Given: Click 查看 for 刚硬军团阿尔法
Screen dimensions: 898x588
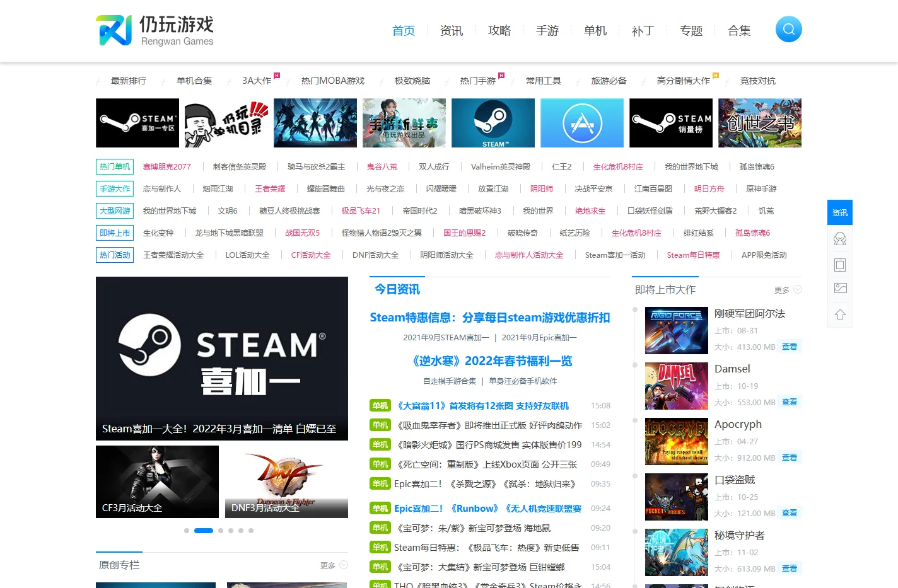Looking at the screenshot, I should [x=790, y=347].
